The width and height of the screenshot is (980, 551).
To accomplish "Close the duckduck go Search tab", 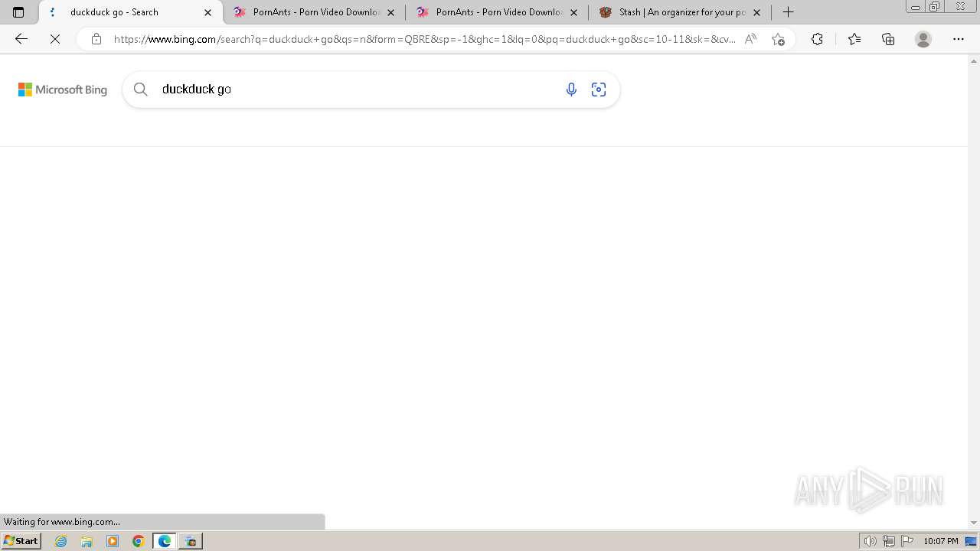I will point(207,12).
